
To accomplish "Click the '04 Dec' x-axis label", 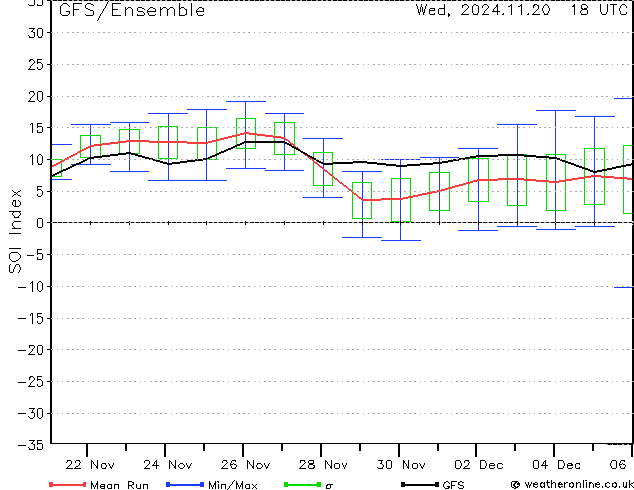I will 556,465.
